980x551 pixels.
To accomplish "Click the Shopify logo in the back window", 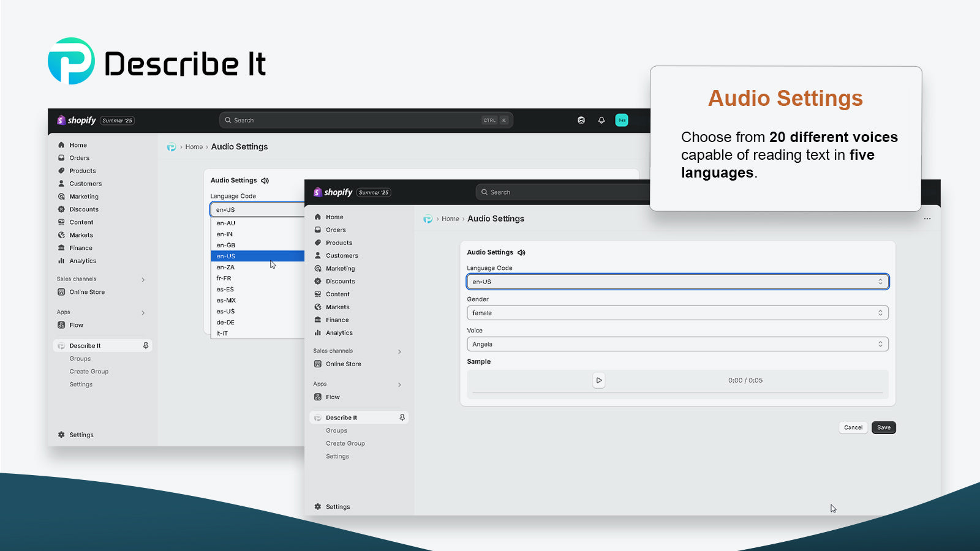I will pyautogui.click(x=77, y=120).
